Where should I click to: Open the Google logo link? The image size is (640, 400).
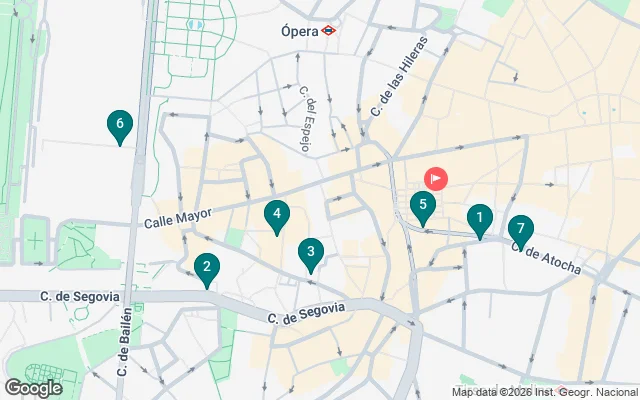(33, 388)
